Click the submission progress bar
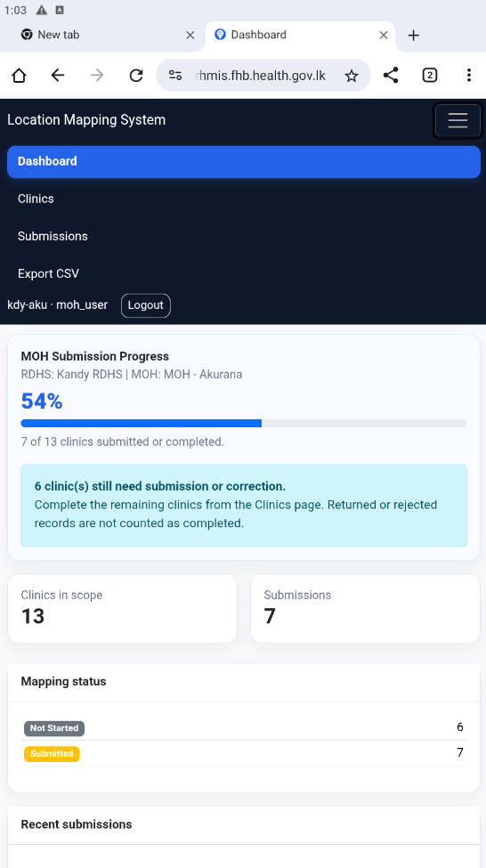 click(x=244, y=424)
